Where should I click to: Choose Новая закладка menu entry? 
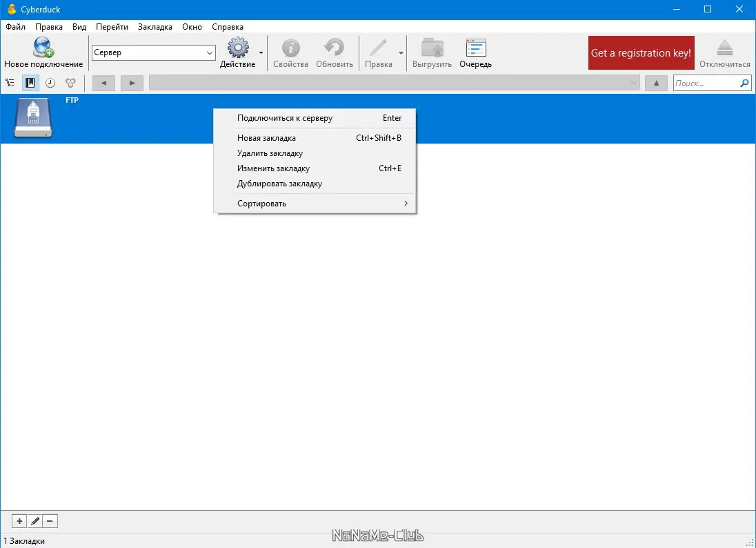point(315,138)
